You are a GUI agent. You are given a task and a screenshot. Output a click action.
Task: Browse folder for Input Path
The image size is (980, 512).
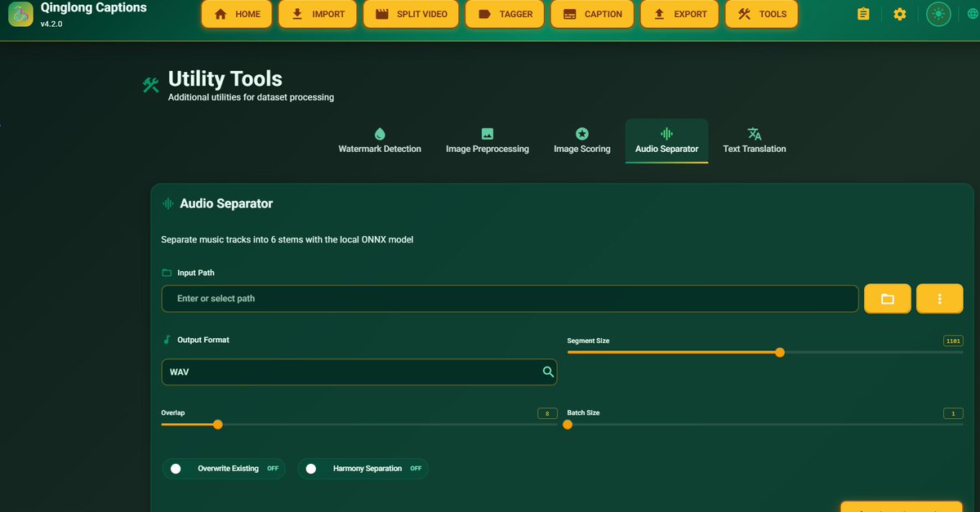[888, 299]
